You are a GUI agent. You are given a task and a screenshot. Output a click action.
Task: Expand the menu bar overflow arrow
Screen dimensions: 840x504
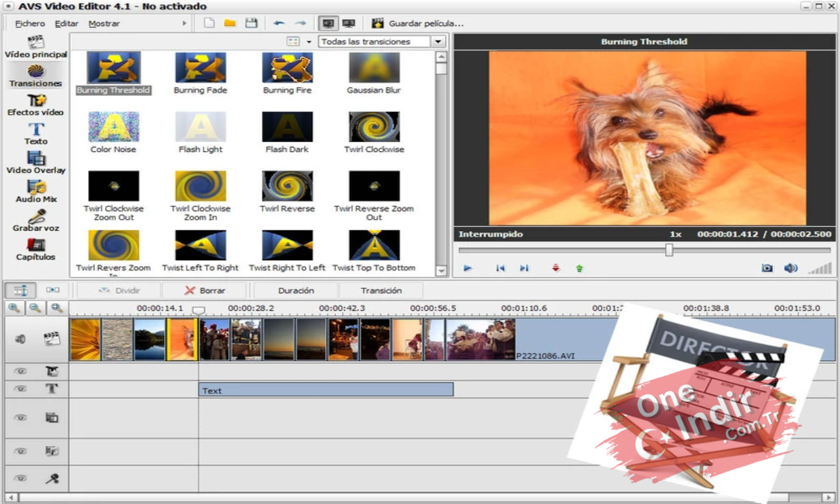[185, 23]
